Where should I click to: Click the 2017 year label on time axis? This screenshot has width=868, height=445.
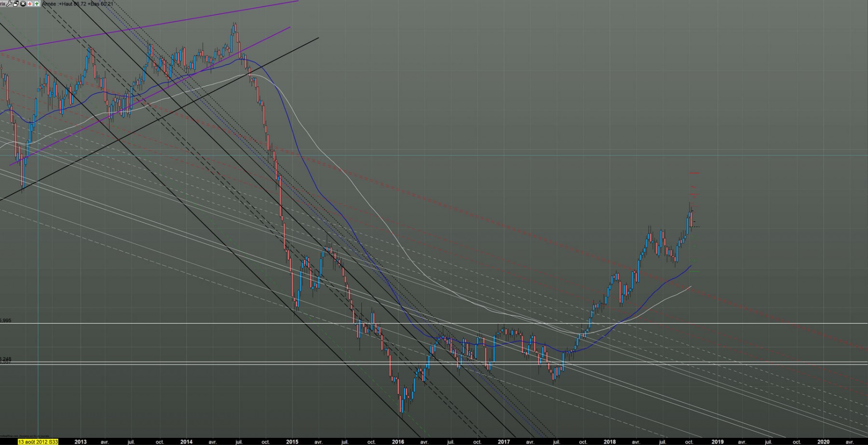click(x=503, y=442)
